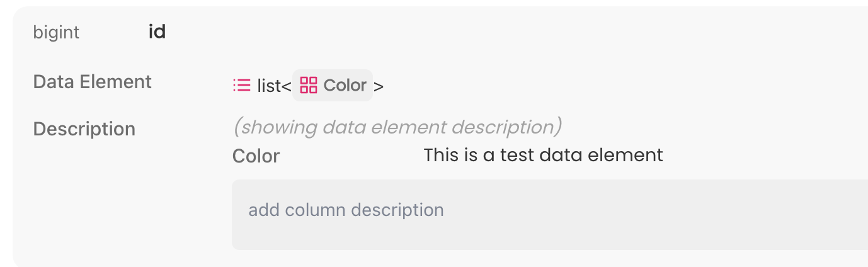Click the word Color inside the gray chip
The width and height of the screenshot is (868, 267).
coord(345,85)
